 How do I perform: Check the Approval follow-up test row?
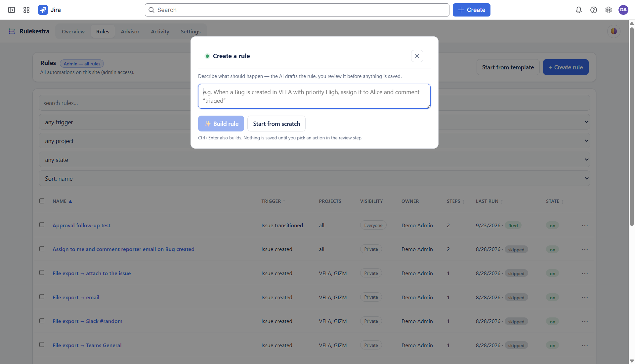tap(42, 225)
